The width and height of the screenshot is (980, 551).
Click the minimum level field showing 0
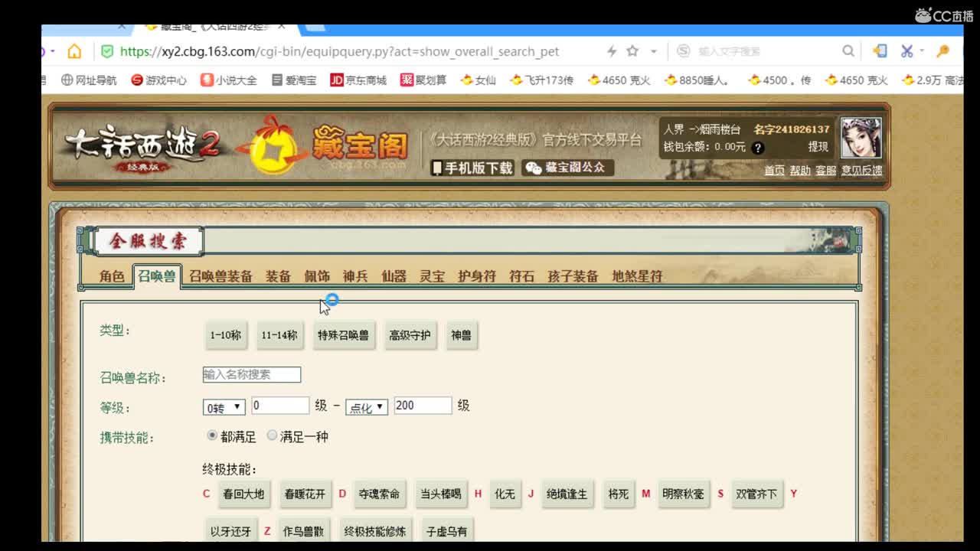pos(280,406)
